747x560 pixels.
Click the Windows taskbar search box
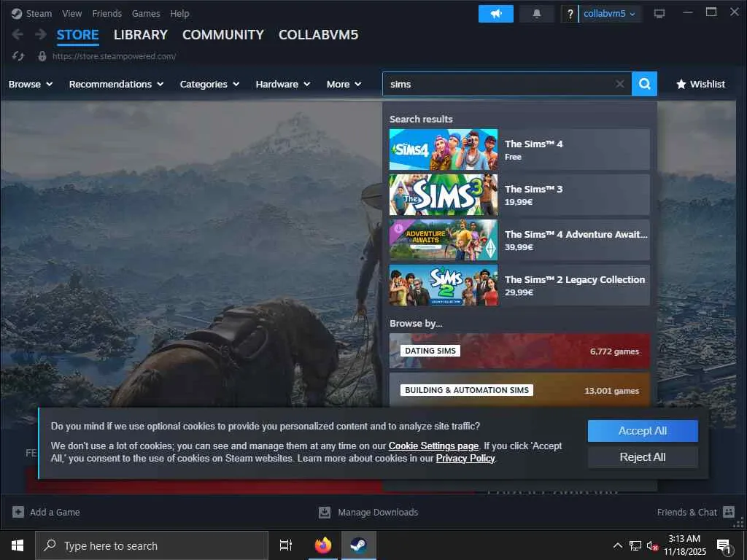pyautogui.click(x=152, y=545)
